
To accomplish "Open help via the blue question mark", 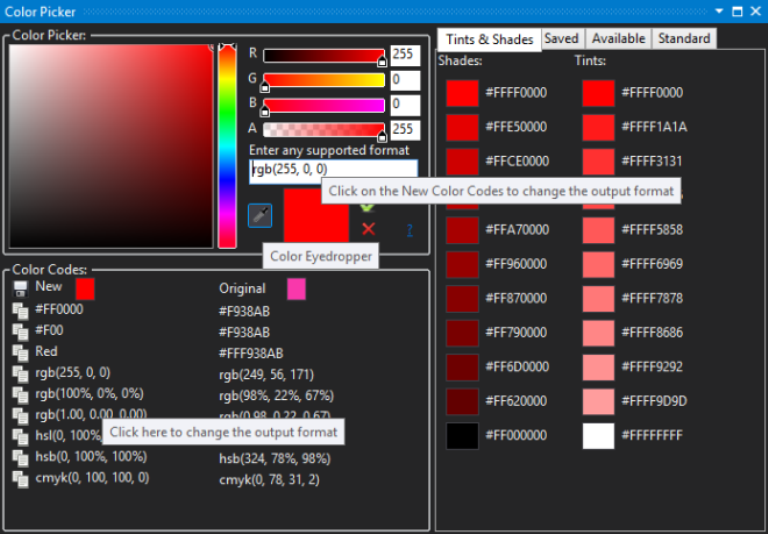I will 410,230.
